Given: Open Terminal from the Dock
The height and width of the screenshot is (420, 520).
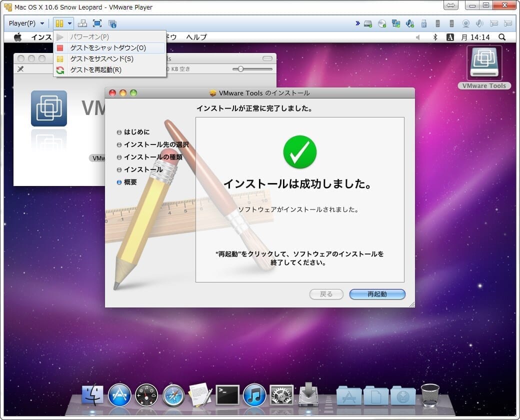Looking at the screenshot, I should pos(227,395).
